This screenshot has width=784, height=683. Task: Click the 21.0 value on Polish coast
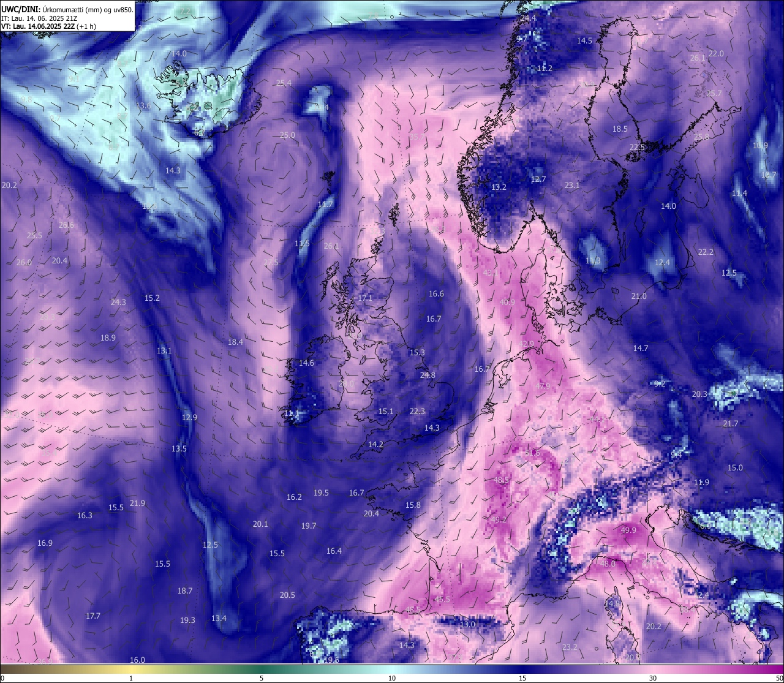639,296
